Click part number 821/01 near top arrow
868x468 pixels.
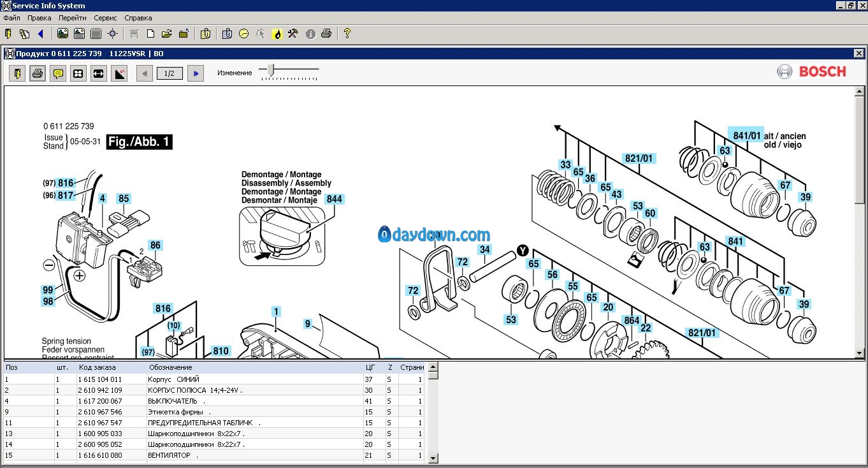[x=640, y=158]
